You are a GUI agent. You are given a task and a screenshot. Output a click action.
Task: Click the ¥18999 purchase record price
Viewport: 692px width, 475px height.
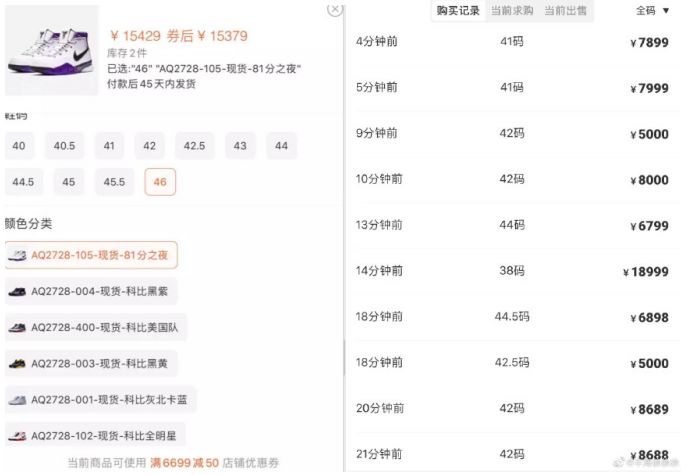tap(646, 272)
